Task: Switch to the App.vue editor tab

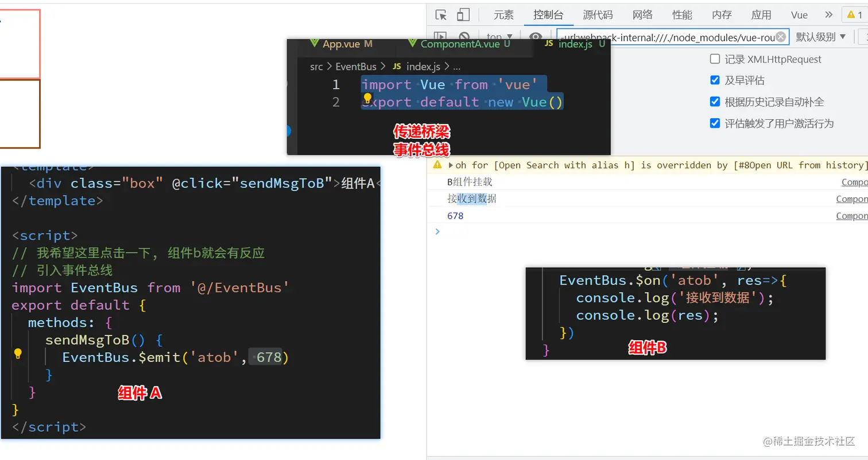Action: 341,44
